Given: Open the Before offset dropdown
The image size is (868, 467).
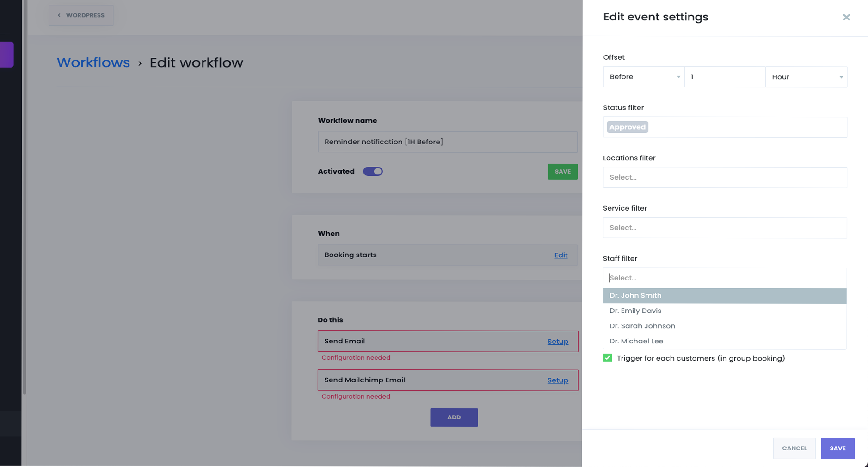Looking at the screenshot, I should pos(643,77).
